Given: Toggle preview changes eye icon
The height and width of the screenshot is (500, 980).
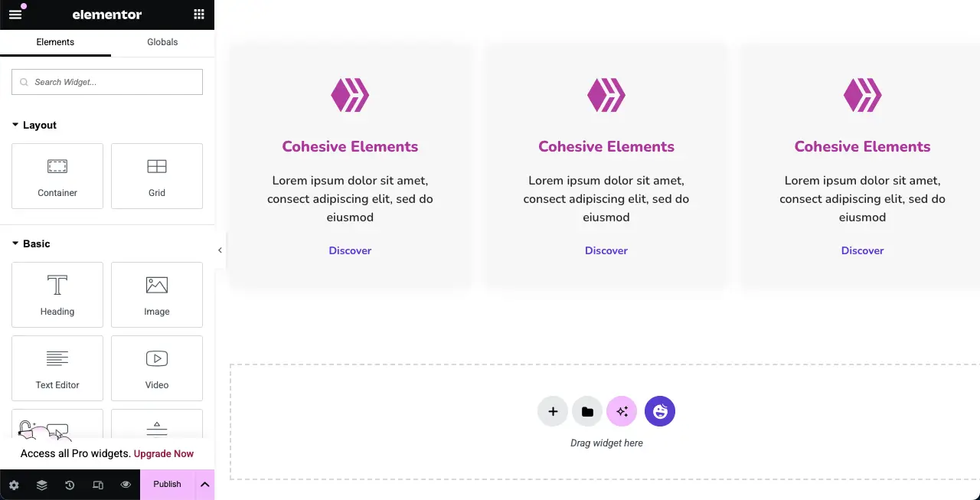Looking at the screenshot, I should tap(126, 485).
